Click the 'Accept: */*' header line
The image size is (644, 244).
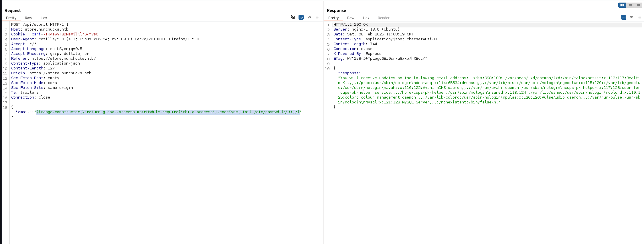pyautogui.click(x=24, y=44)
